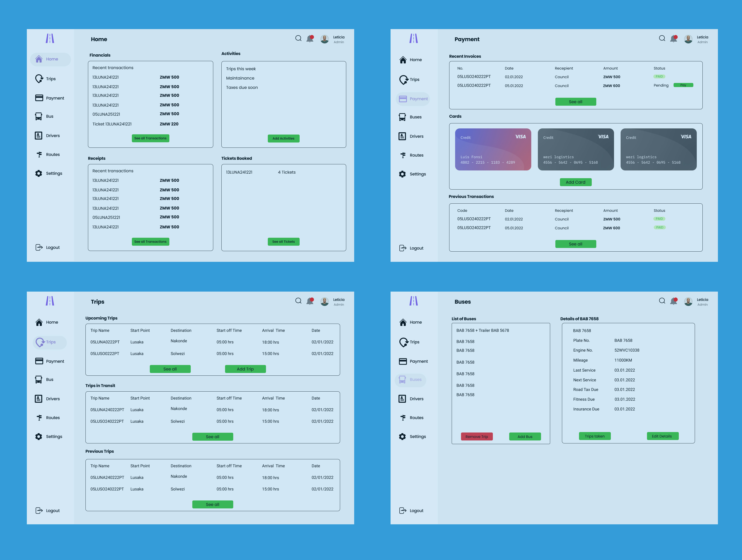Click Settings gear icon in Buses sidebar

point(403,436)
